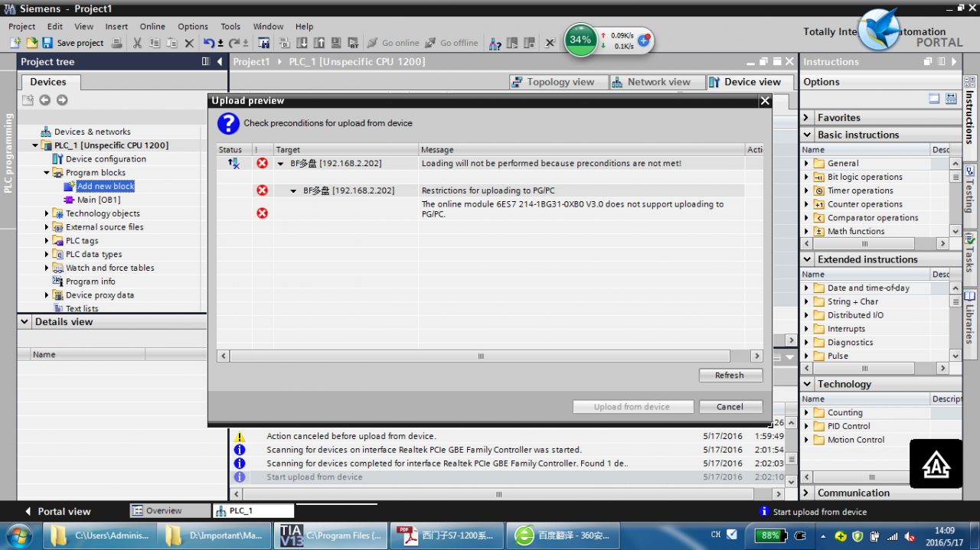
Task: Undo the last action
Action: pos(209,43)
